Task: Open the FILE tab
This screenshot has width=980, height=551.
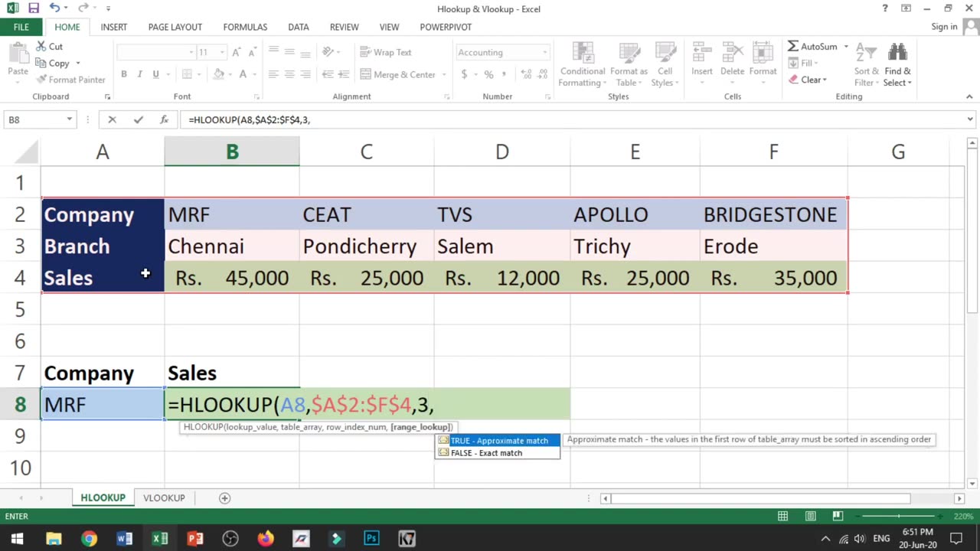Action: pos(21,27)
